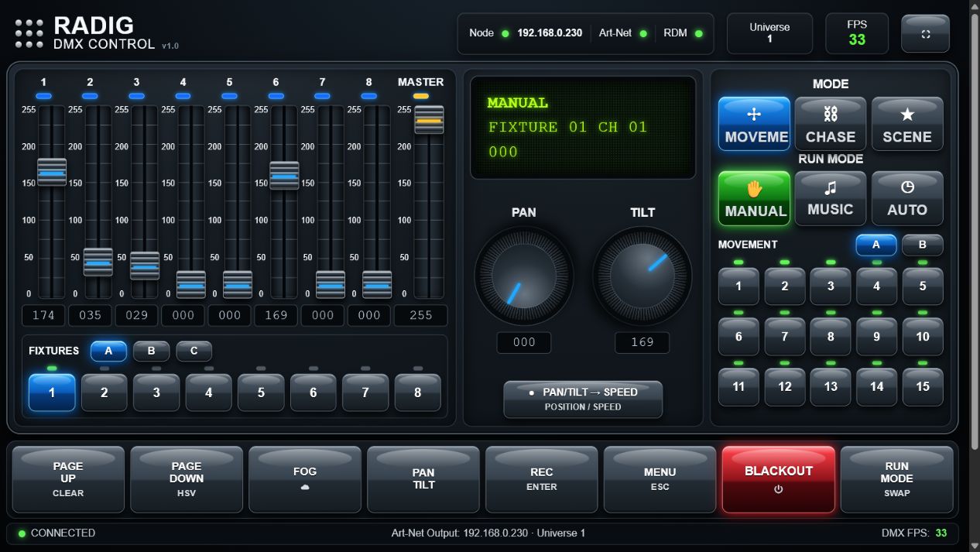Toggle PAN/TILT → SPEED switch
Viewport: 980px width, 552px height.
pos(583,399)
